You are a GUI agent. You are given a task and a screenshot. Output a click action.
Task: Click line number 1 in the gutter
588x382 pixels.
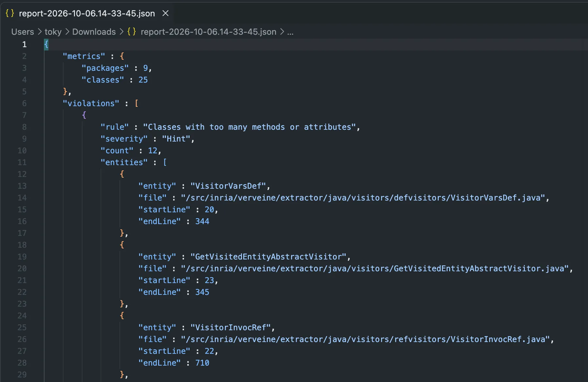(x=24, y=44)
